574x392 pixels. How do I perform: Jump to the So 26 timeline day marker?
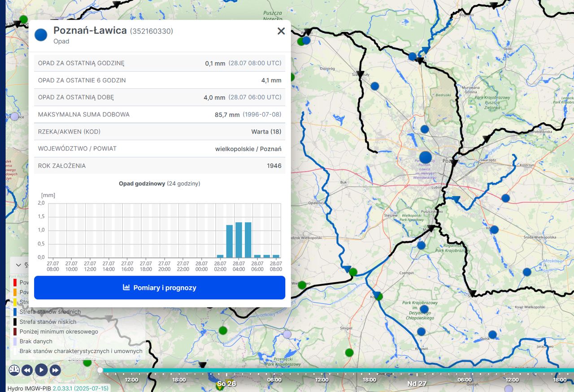(226, 384)
